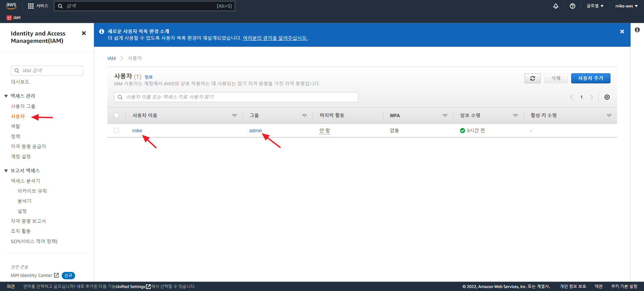The width and height of the screenshot is (644, 291).
Task: Focus the top AWS search field
Action: pos(145,6)
